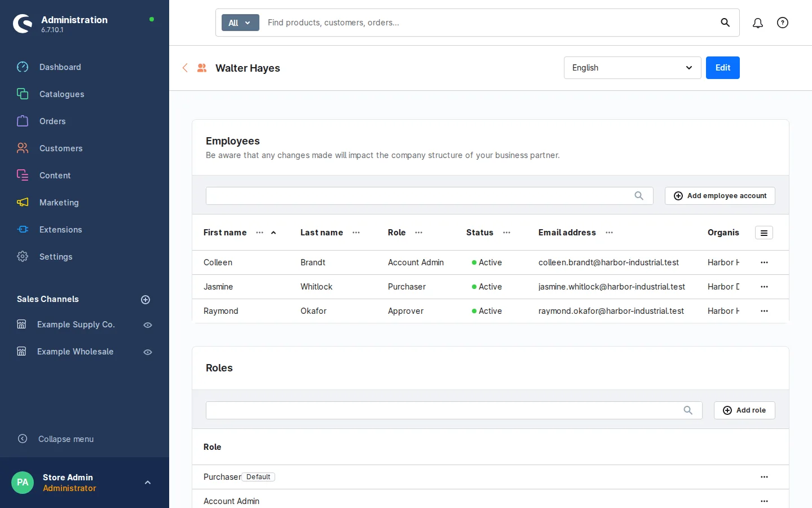Open Status column options menu
This screenshot has height=508, width=812.
pyautogui.click(x=506, y=233)
